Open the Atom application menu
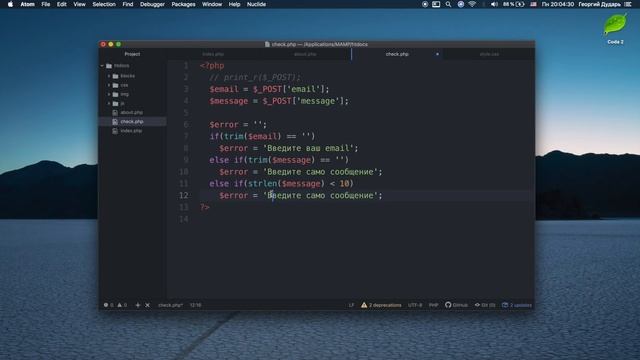 (x=27, y=4)
